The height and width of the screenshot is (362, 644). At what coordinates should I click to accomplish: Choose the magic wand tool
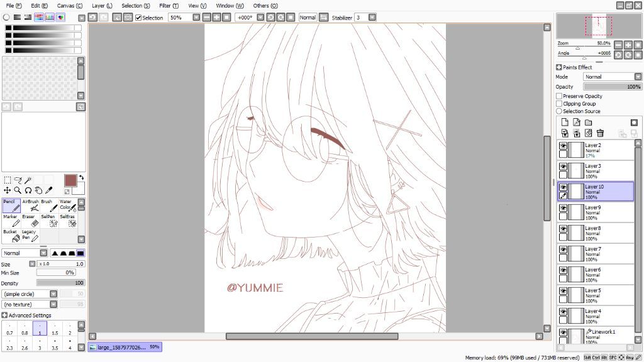tap(28, 180)
